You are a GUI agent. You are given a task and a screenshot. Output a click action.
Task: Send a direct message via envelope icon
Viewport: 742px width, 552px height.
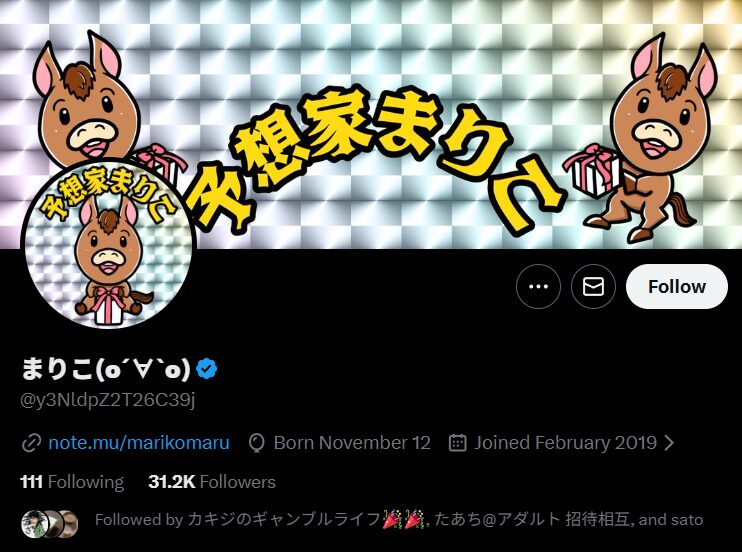593,286
